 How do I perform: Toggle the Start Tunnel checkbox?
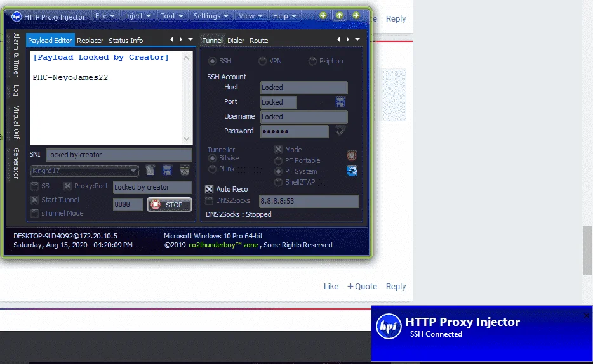[x=34, y=200]
